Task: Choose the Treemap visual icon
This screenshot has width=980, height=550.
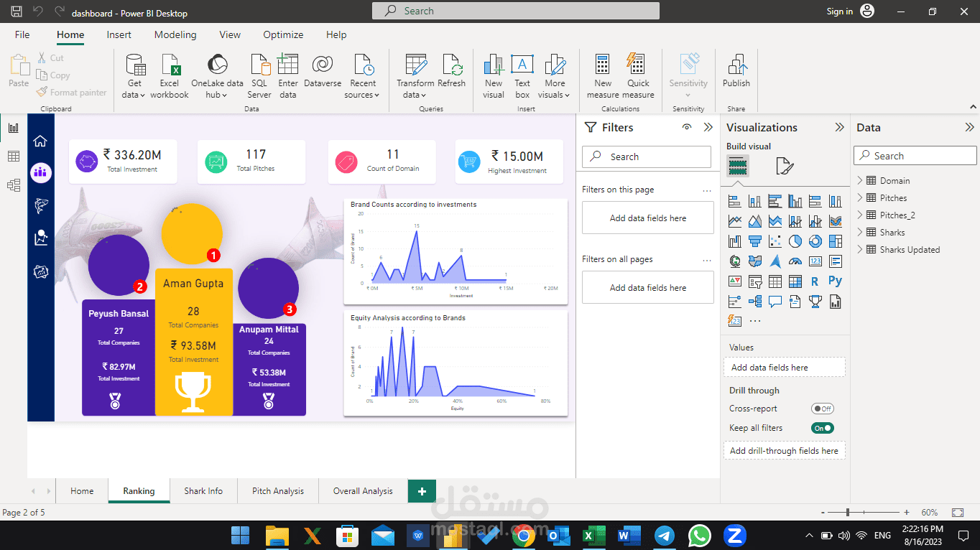Action: tap(836, 241)
